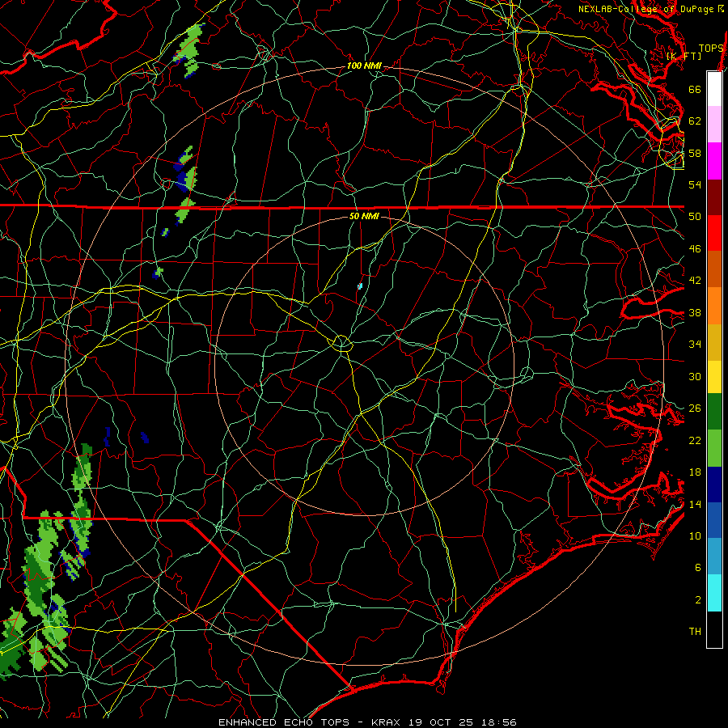This screenshot has height=728, width=728.
Task: Click the '62' scale value
Action: (695, 121)
